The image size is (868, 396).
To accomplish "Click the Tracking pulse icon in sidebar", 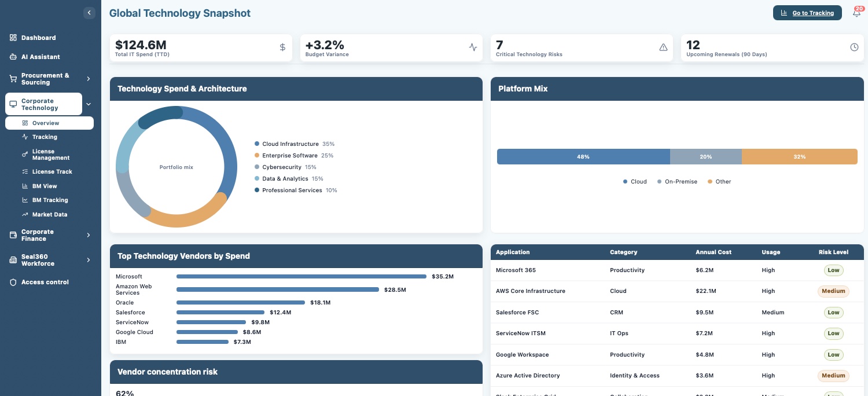I will (x=25, y=137).
